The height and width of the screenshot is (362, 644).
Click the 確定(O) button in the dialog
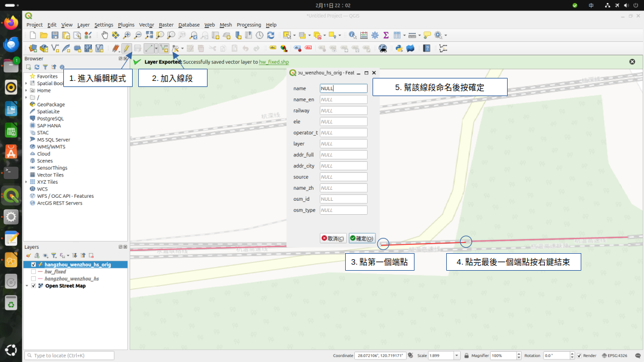pos(362,238)
